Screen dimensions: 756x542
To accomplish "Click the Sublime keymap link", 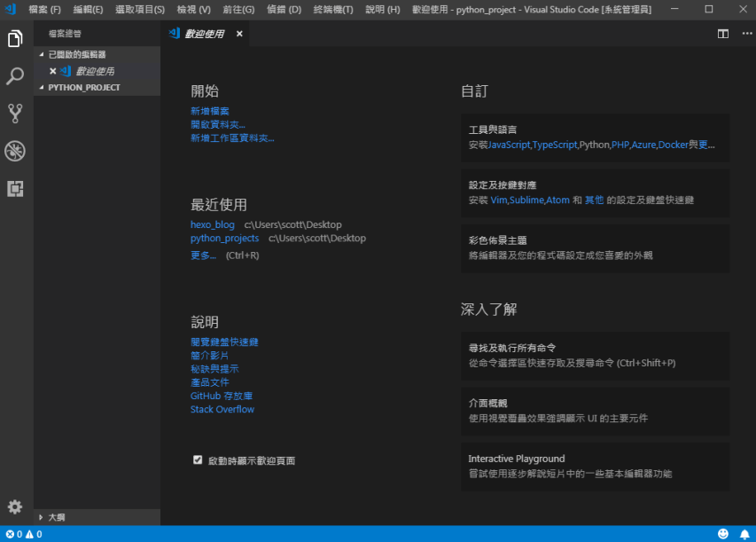I will (526, 200).
